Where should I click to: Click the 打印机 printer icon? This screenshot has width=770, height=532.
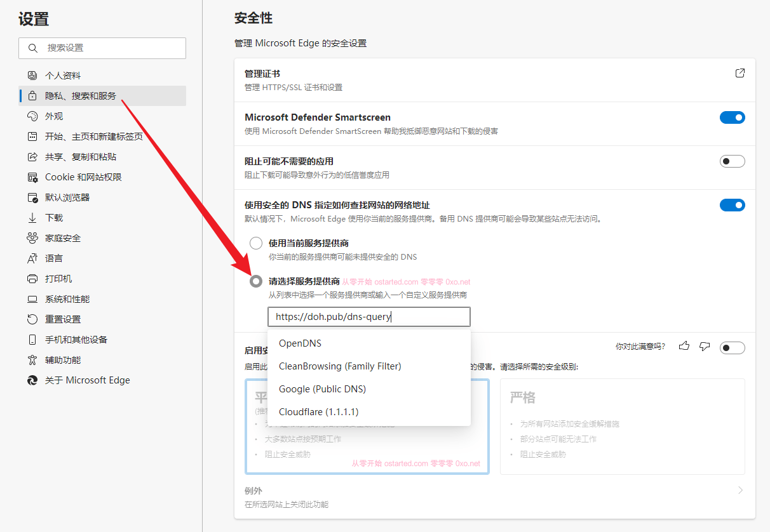tap(32, 279)
